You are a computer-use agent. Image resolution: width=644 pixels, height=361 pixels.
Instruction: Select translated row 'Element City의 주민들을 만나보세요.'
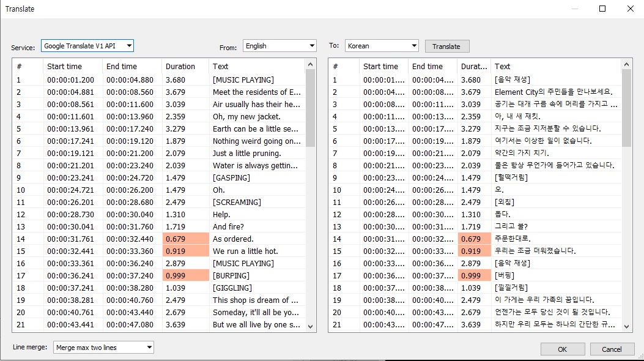point(475,92)
